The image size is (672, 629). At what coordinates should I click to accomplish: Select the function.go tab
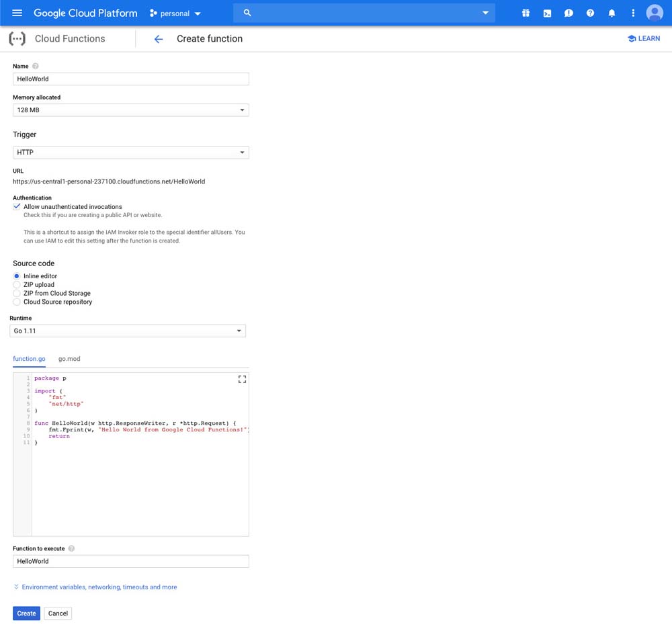(29, 359)
